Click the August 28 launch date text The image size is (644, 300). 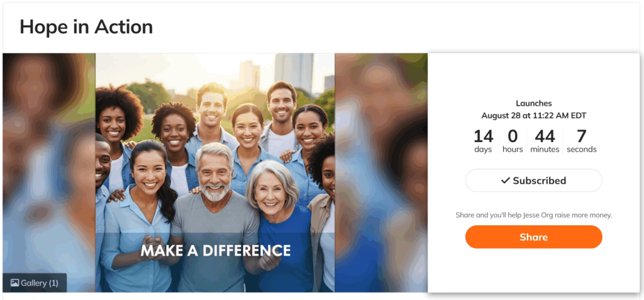[x=533, y=116]
